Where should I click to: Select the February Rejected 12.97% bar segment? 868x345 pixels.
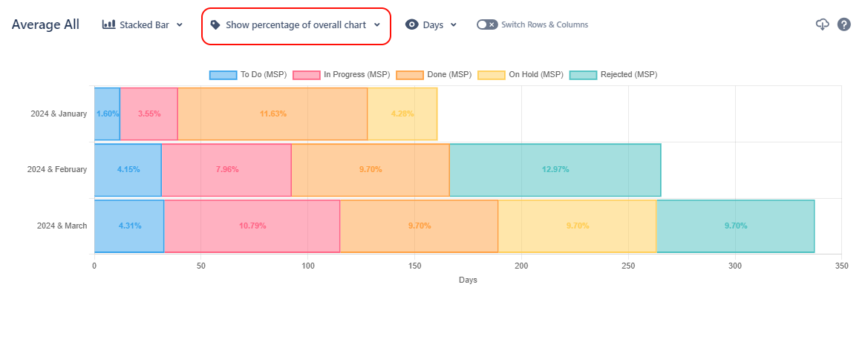click(555, 170)
